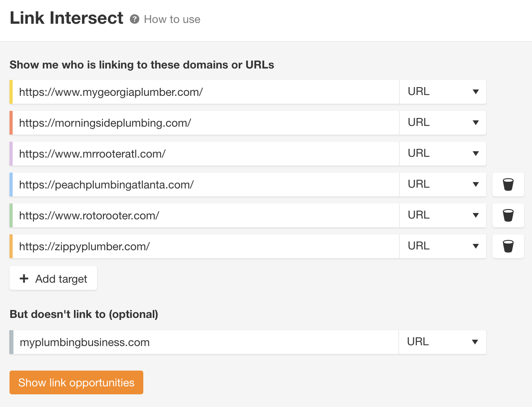
Task: Open the How to use help icon
Action: click(135, 19)
